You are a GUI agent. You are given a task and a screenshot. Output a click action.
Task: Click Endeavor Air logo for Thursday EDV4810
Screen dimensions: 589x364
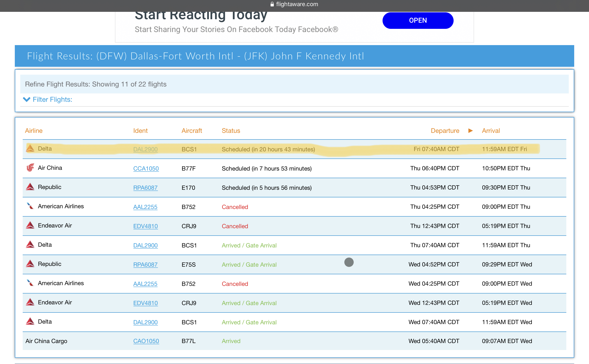pyautogui.click(x=30, y=225)
